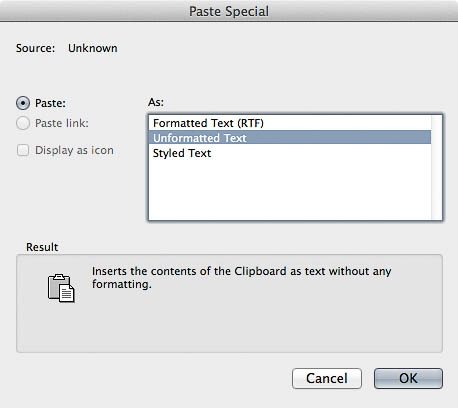
Task: Select the Paste radio button
Action: (23, 103)
